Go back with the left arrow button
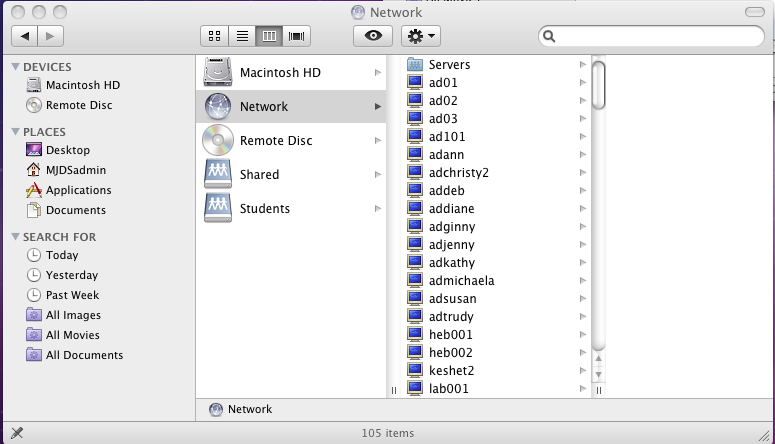 [x=24, y=36]
